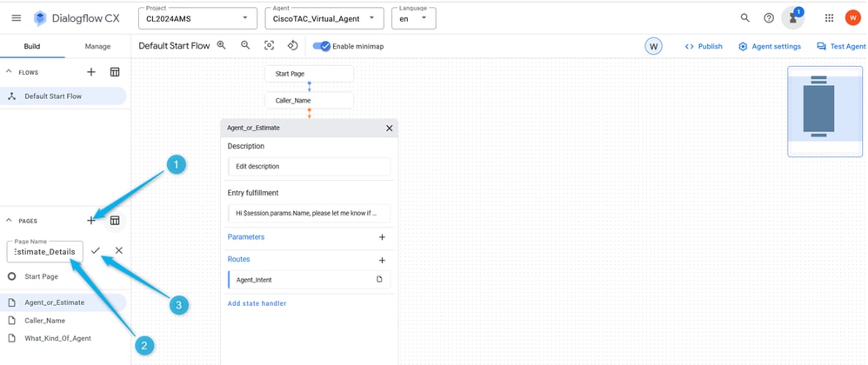Select Agent_or_Estimate page in list
The image size is (868, 365).
63,302
